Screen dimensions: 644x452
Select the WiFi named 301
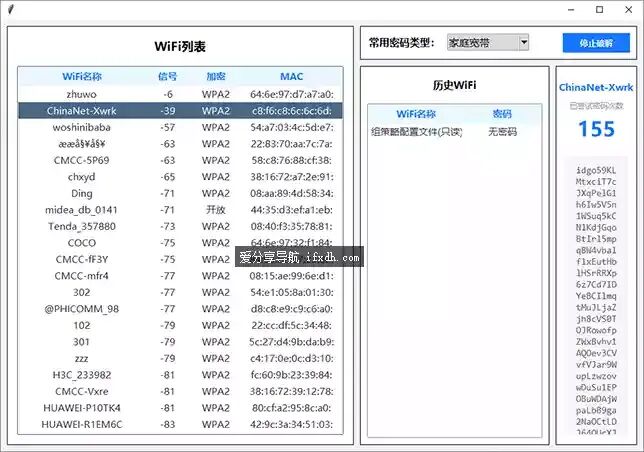pyautogui.click(x=180, y=342)
